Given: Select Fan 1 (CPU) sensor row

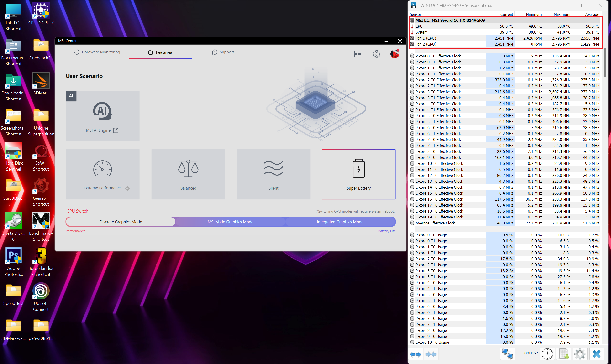Looking at the screenshot, I should (x=505, y=38).
